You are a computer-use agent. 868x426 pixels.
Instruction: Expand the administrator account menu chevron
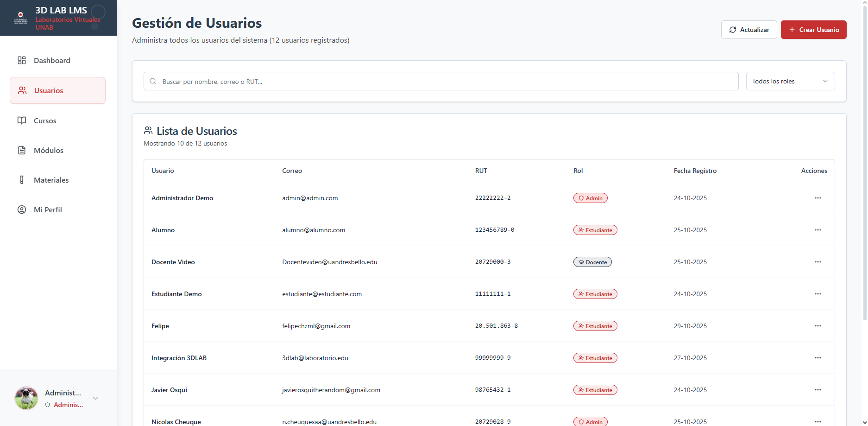[95, 398]
